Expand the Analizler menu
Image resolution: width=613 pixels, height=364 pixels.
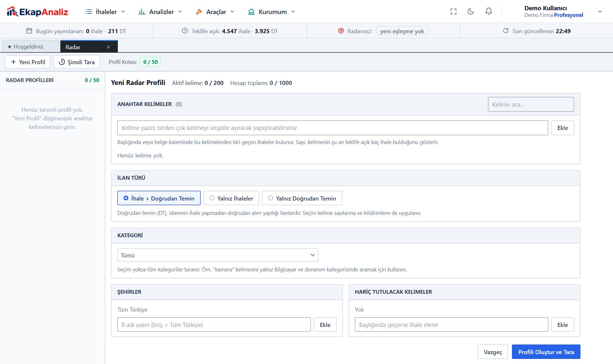pos(160,12)
